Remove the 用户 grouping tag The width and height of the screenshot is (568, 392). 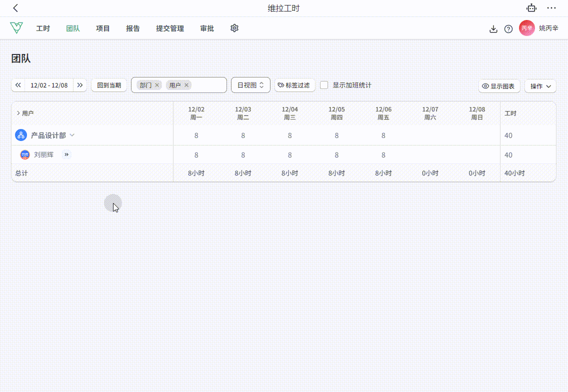point(186,85)
